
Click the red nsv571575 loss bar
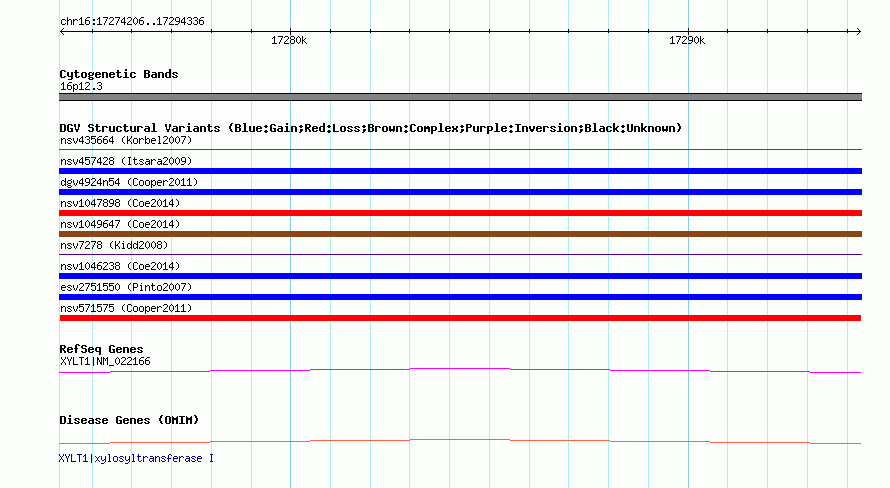(x=460, y=318)
